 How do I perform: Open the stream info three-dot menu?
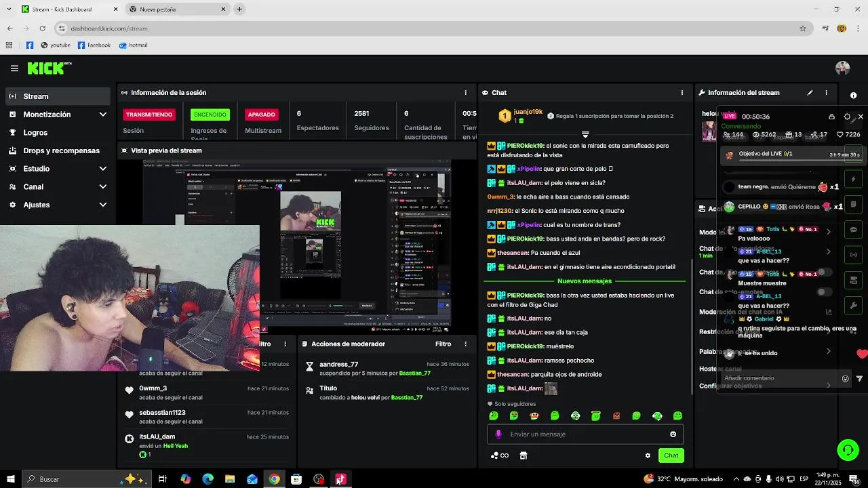(826, 92)
